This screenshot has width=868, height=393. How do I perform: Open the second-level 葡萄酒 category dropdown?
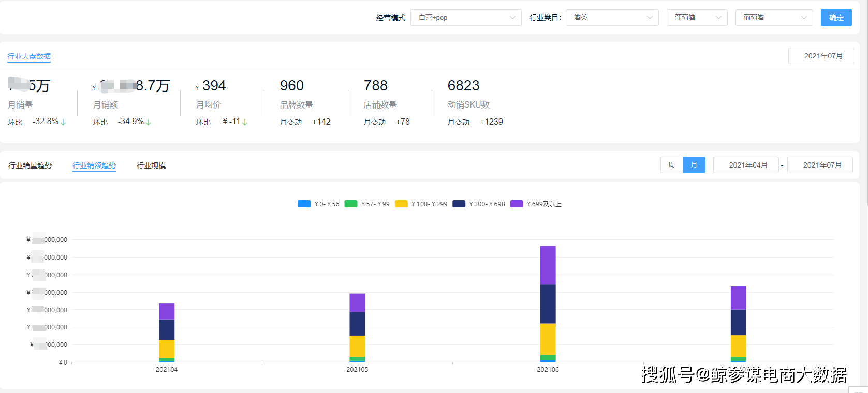[697, 18]
